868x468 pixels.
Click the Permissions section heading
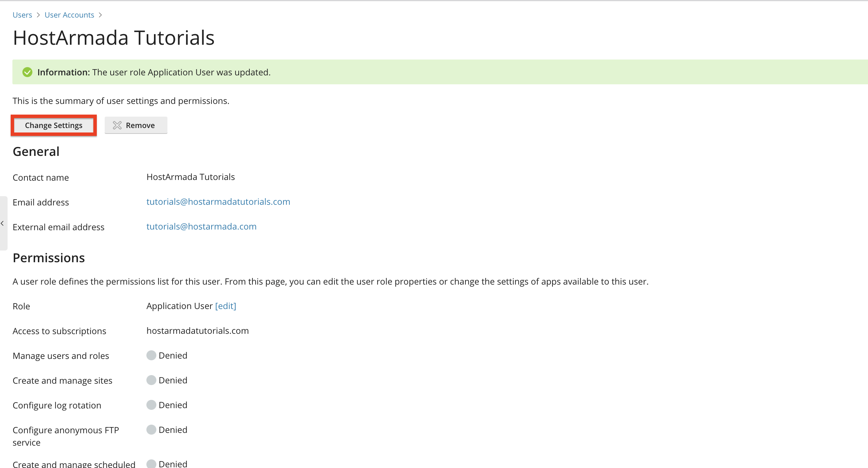tap(49, 258)
